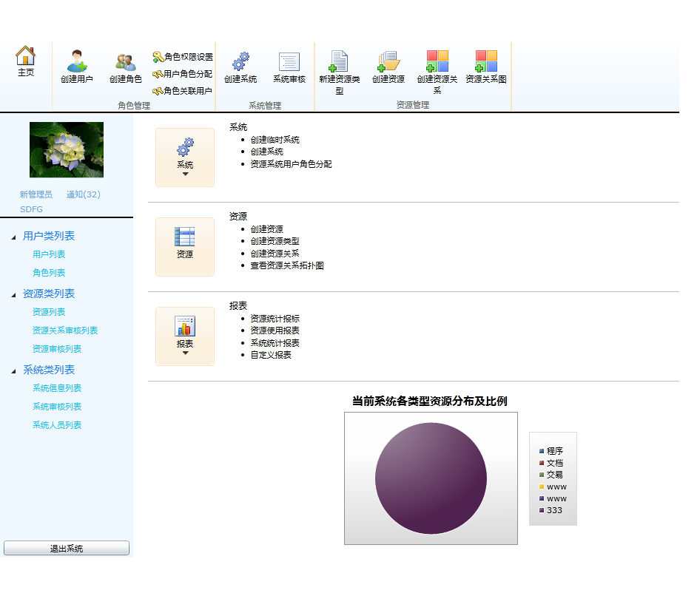
Task: Open 资源关系审核列表 in the sidebar
Action: 64,331
